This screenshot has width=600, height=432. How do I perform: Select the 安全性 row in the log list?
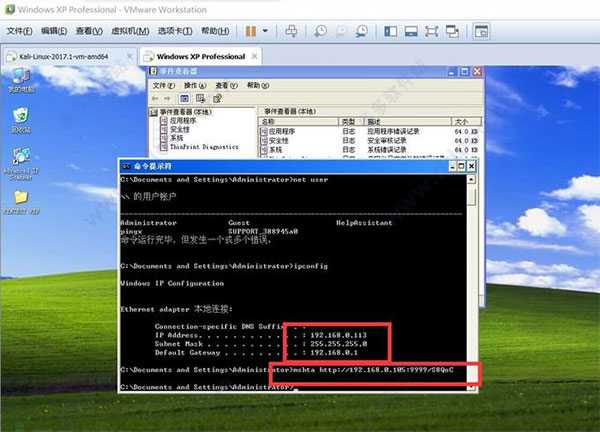[369, 140]
